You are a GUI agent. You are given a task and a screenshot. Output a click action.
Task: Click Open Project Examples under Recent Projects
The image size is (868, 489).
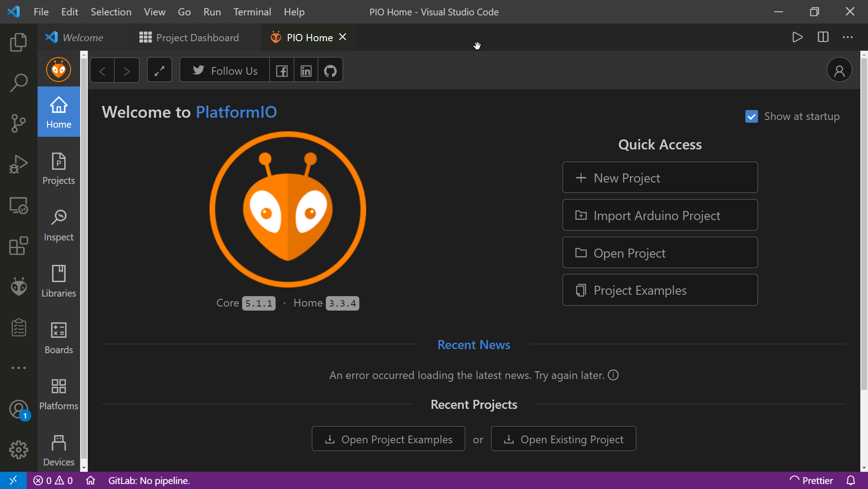tap(388, 439)
